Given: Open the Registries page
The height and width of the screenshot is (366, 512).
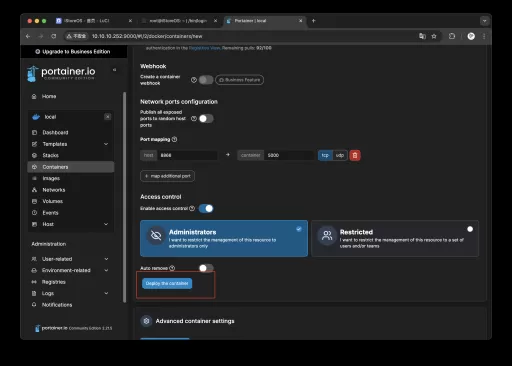Looking at the screenshot, I should tap(53, 282).
